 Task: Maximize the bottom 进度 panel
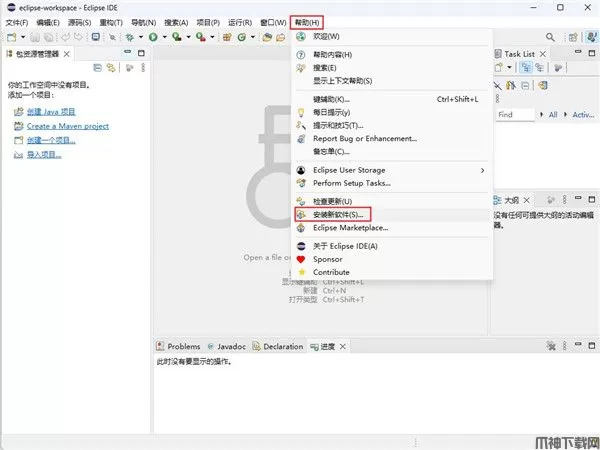592,346
